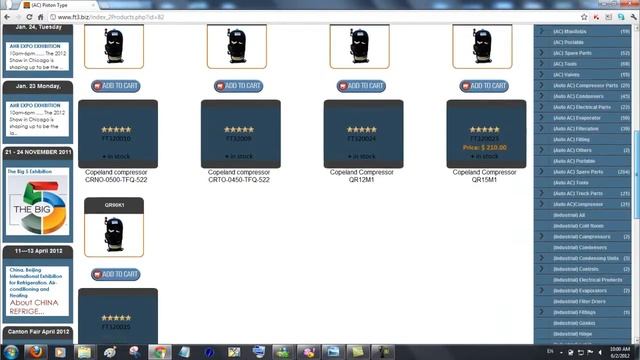Expand the (AC) Spare Parts category arrow
This screenshot has height=360, width=640.
541,53
